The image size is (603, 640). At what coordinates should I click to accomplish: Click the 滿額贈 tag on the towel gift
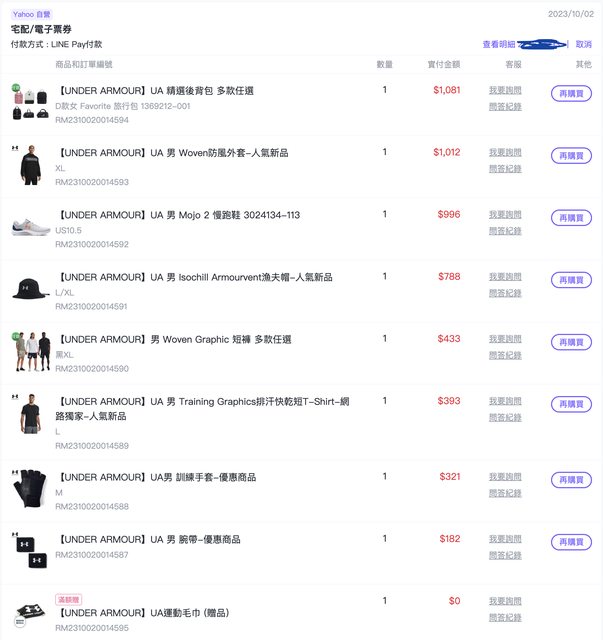(68, 598)
